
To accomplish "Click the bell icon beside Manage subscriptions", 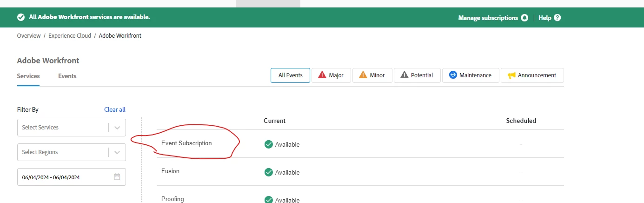I will [524, 18].
